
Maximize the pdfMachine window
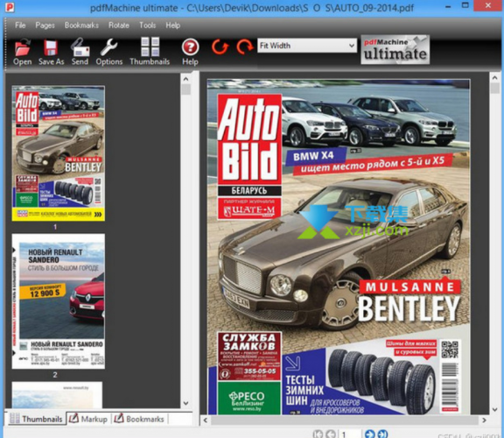465,5
